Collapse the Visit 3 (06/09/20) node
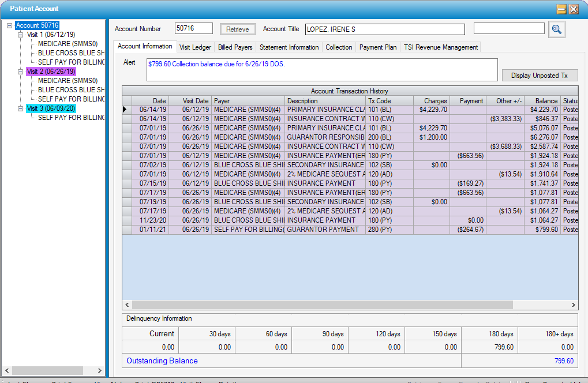Image resolution: width=588 pixels, height=383 pixels. (x=21, y=108)
